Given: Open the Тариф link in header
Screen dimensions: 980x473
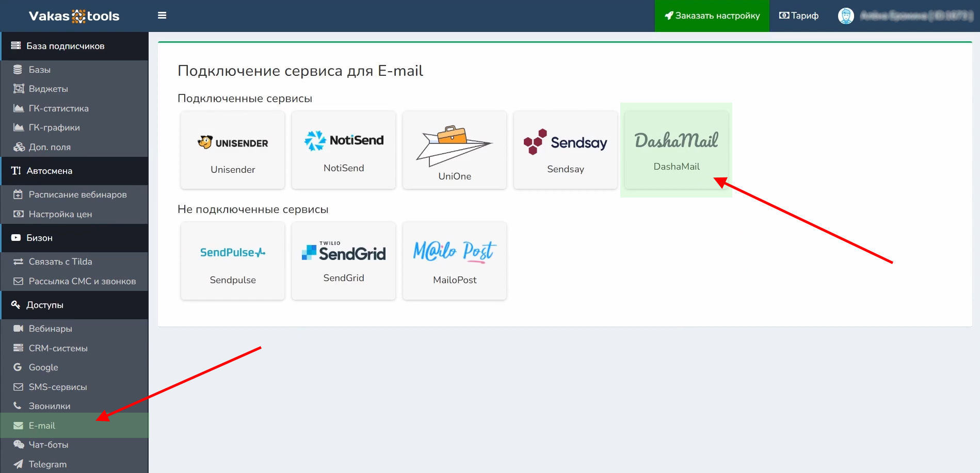Looking at the screenshot, I should (x=799, y=15).
